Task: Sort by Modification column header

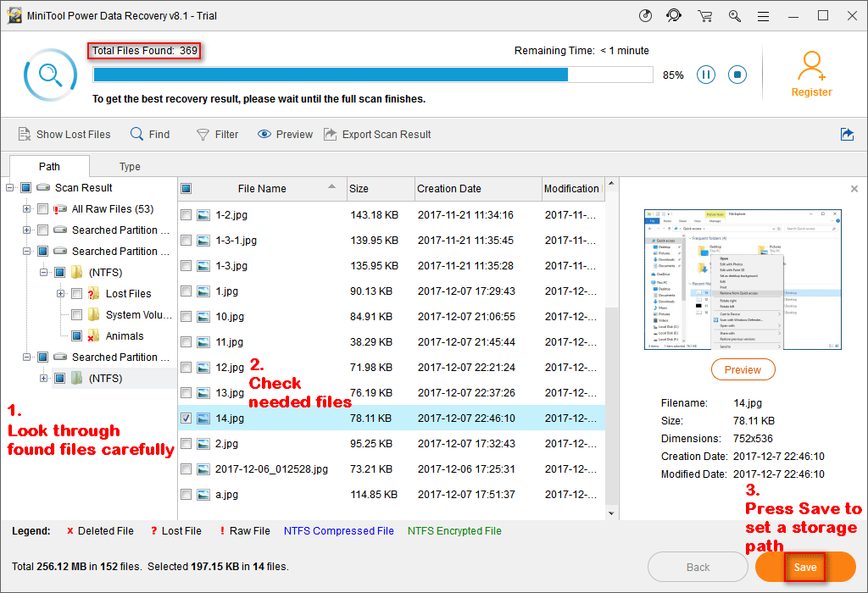Action: pyautogui.click(x=572, y=189)
